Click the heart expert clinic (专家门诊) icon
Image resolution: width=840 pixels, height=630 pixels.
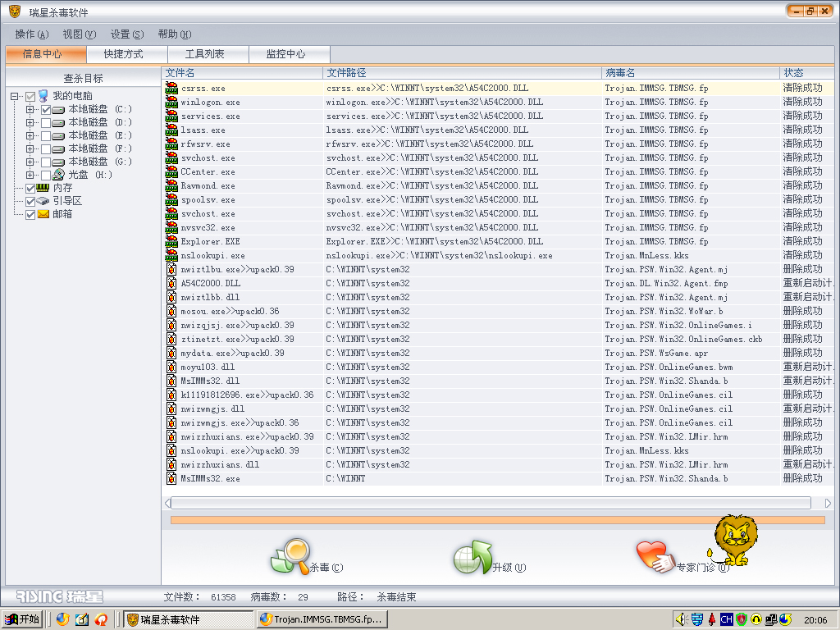(655, 557)
